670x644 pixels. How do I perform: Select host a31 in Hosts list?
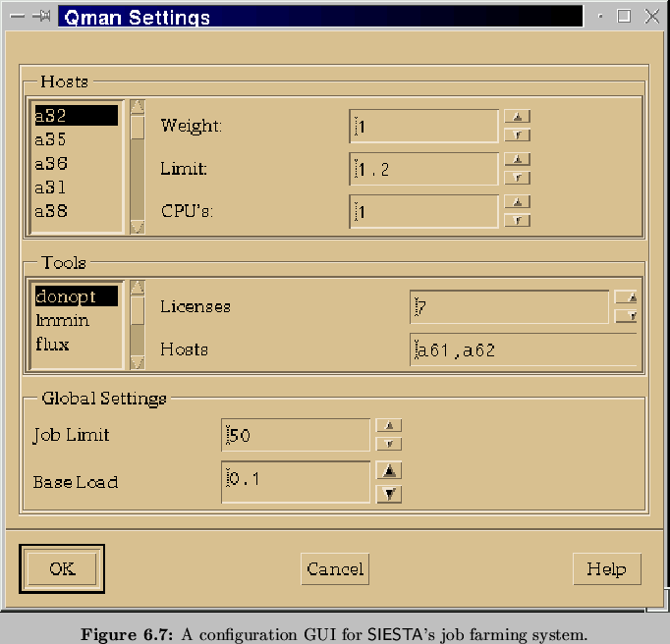point(76,188)
